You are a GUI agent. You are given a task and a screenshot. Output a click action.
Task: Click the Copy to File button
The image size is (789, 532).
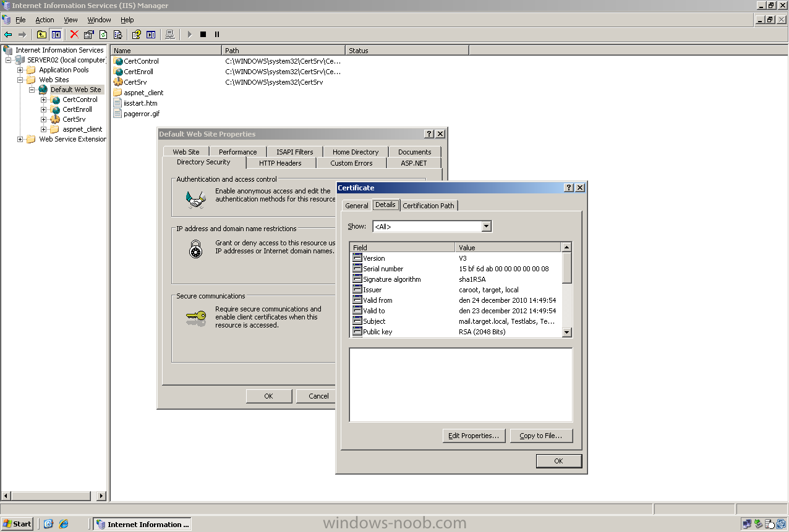541,436
